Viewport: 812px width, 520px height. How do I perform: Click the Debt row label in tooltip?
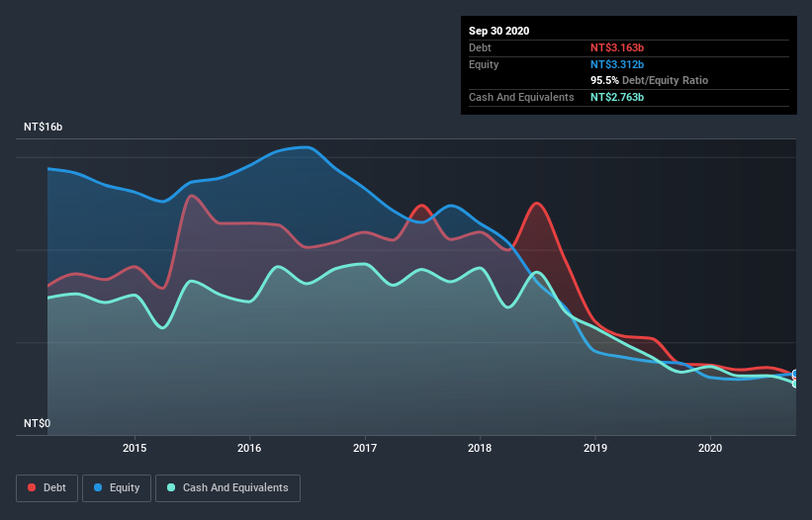480,47
